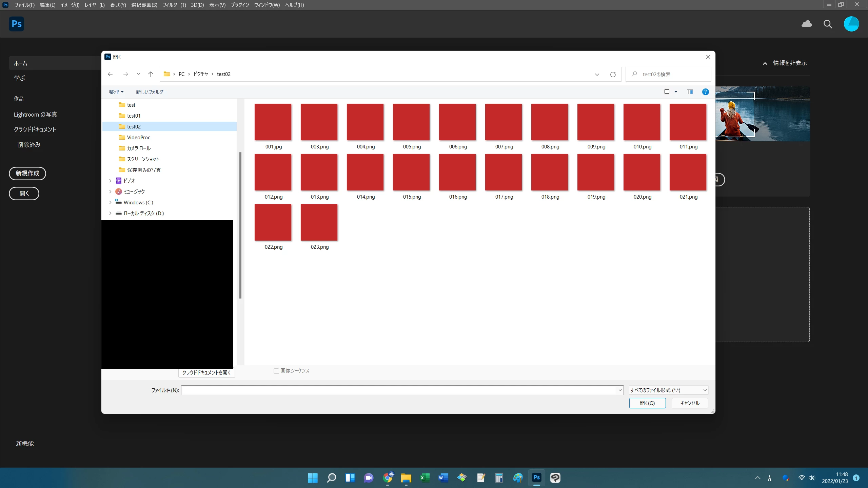The image size is (868, 488).
Task: Open the 整理 organize dropdown
Action: [116, 92]
